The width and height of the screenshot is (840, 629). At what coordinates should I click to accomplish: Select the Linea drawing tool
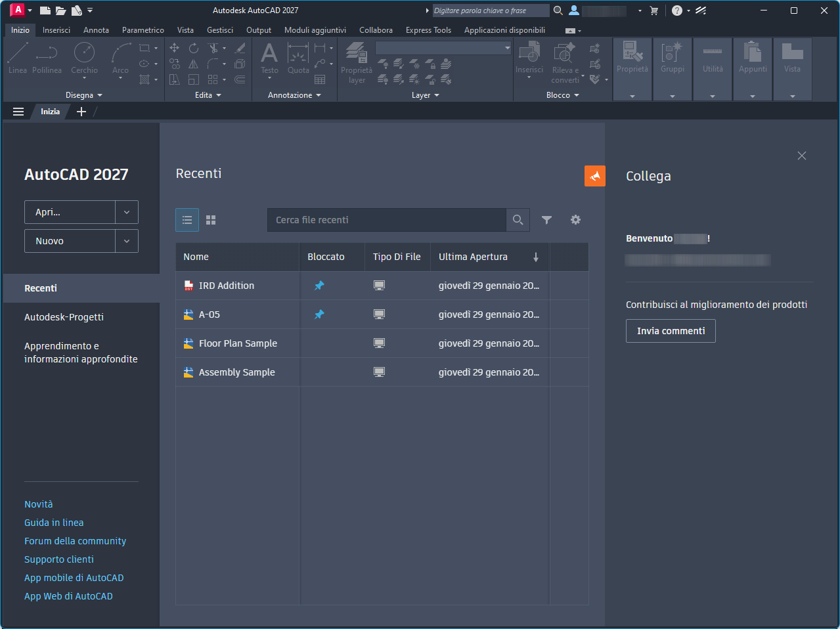[18, 58]
